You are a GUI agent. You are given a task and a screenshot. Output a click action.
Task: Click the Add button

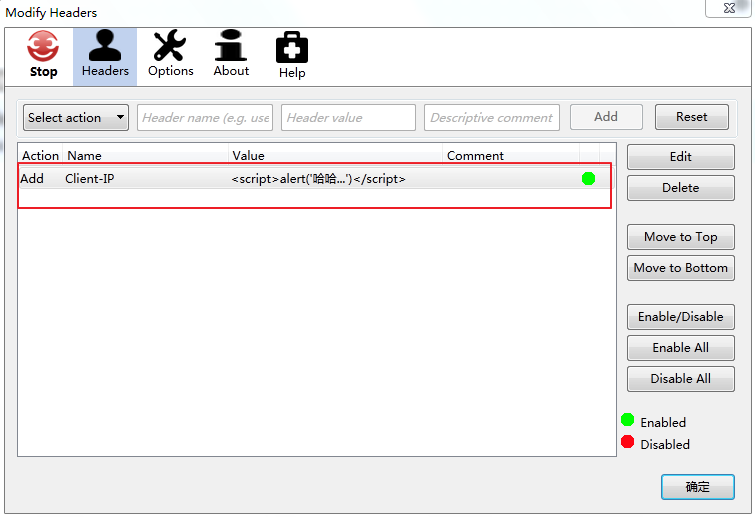606,117
